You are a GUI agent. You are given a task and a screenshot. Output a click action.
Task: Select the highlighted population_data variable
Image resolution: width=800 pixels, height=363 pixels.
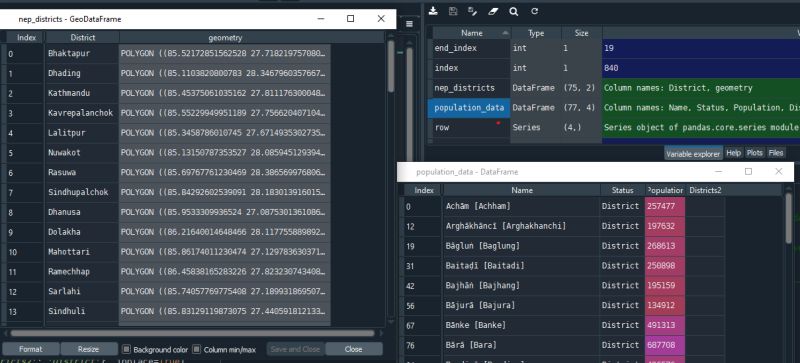(469, 108)
